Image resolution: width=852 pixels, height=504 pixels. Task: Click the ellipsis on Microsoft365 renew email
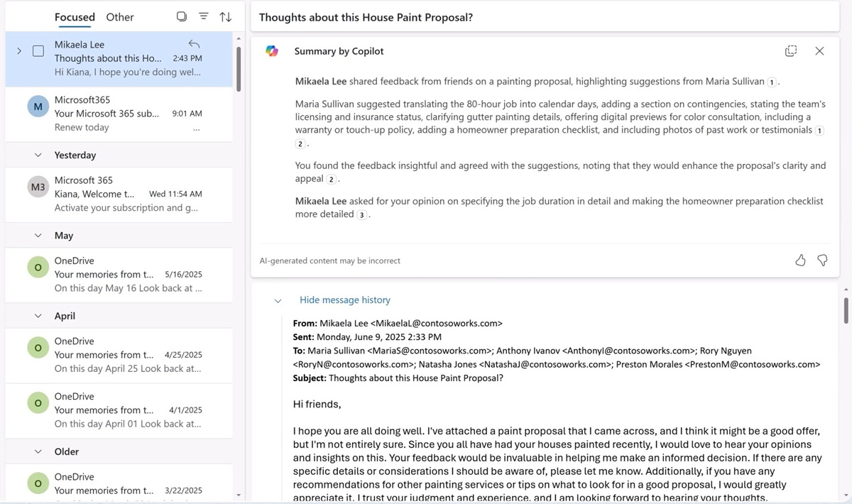tap(197, 128)
